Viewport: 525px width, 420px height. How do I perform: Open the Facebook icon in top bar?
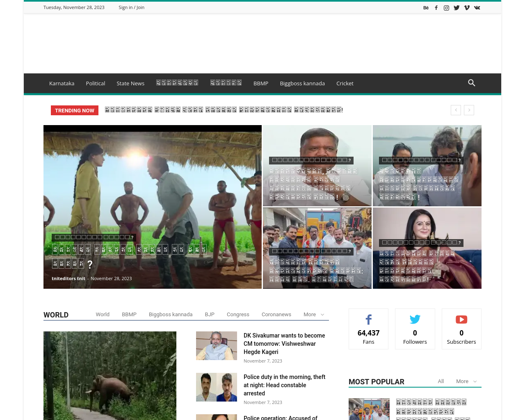[436, 8]
